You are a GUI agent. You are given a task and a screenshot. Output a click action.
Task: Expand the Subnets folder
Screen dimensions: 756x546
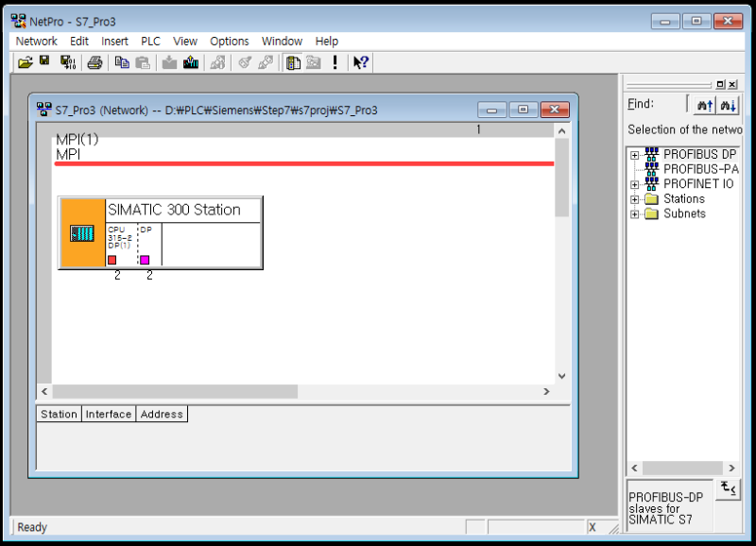coord(634,213)
